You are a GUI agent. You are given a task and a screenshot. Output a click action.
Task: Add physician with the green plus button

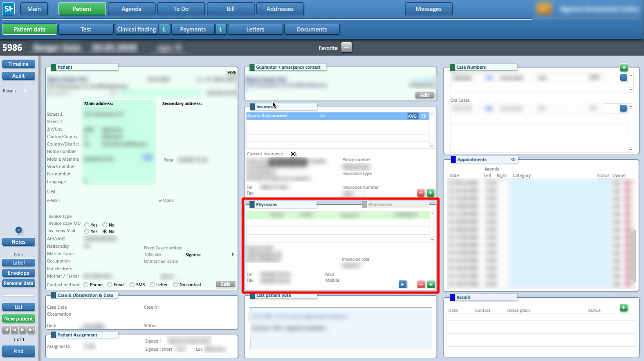[x=431, y=285]
